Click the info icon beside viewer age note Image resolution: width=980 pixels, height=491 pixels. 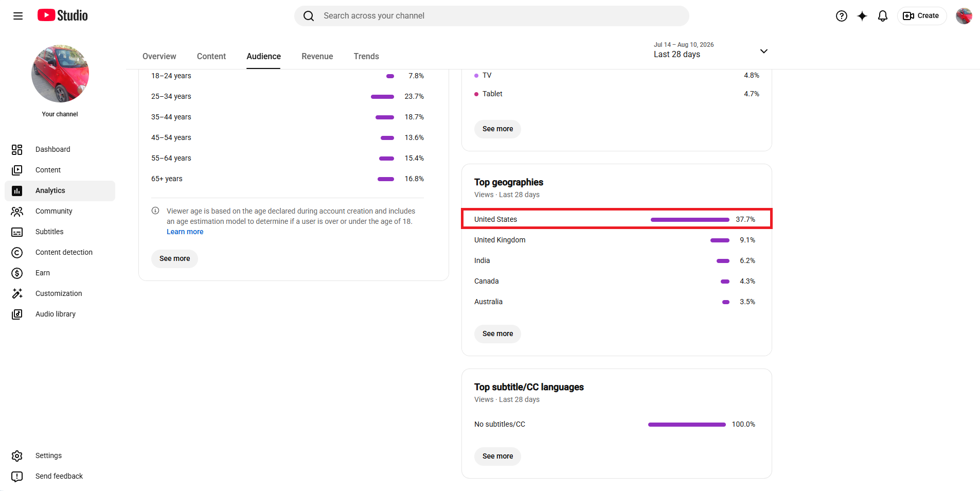(155, 211)
